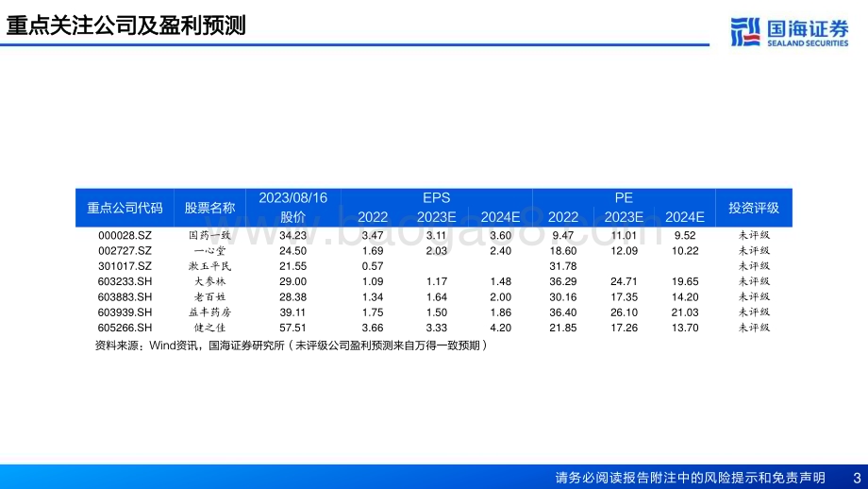Image resolution: width=868 pixels, height=489 pixels.
Task: Click stock name 漱玉平民
Action: [209, 266]
